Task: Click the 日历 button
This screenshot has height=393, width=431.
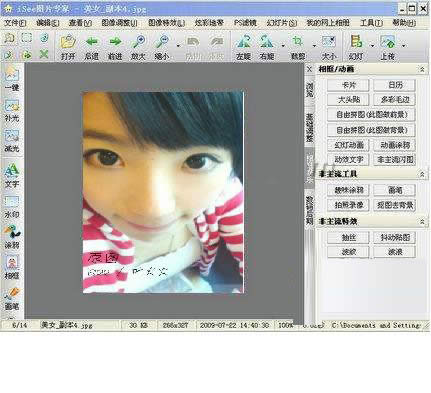Action: click(395, 85)
